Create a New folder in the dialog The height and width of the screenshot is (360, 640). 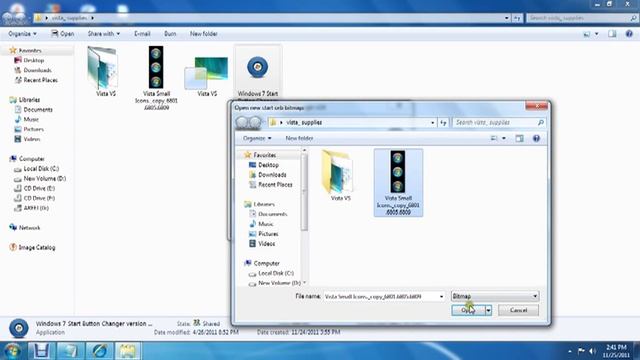pyautogui.click(x=299, y=138)
